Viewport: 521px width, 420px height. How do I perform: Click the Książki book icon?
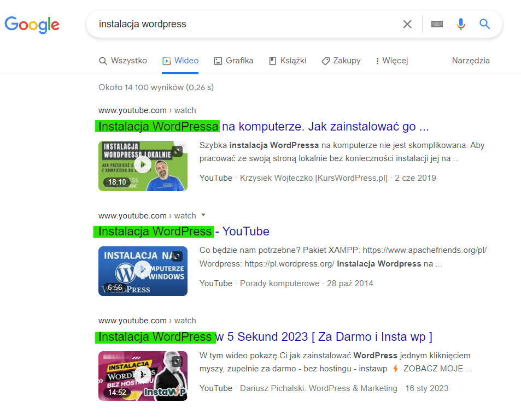[x=272, y=60]
